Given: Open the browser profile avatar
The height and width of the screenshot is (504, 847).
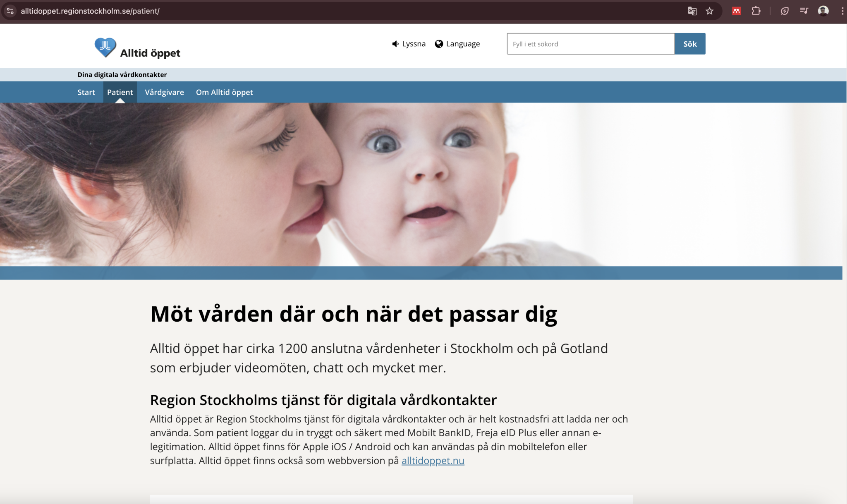Looking at the screenshot, I should point(823,11).
